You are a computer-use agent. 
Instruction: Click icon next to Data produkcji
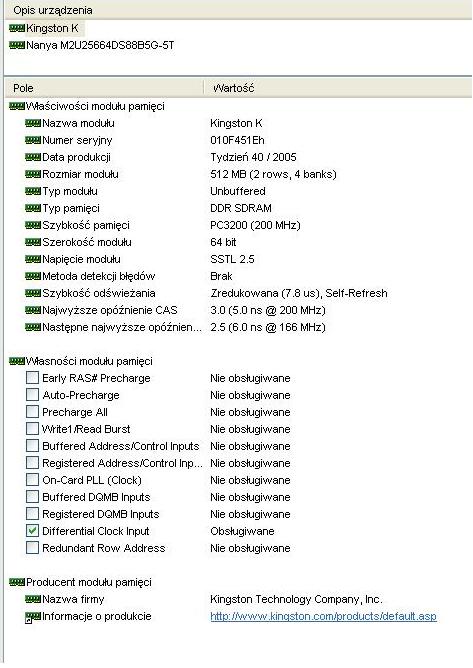point(33,157)
